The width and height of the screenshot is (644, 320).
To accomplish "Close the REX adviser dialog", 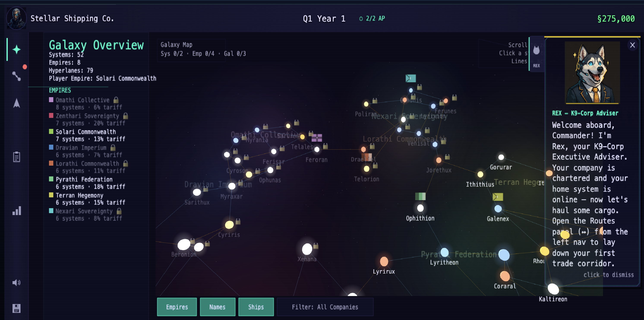I will pos(633,45).
